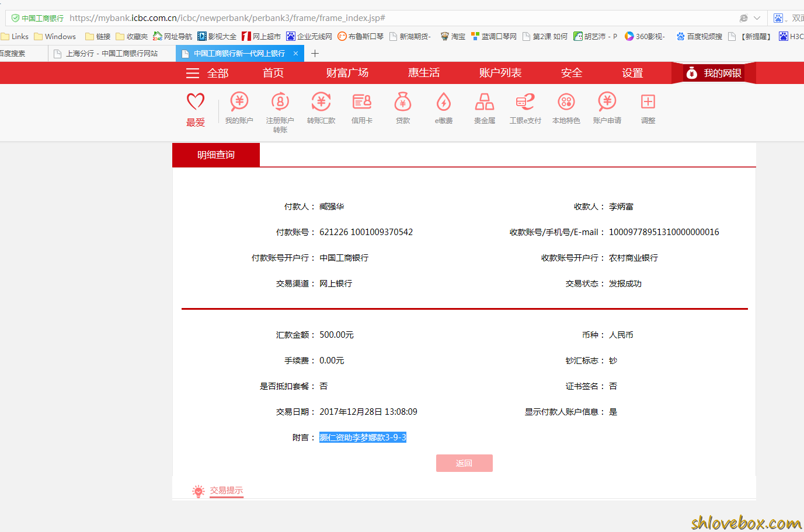Open 账户列表 navigation item
804x532 pixels.
tap(500, 73)
